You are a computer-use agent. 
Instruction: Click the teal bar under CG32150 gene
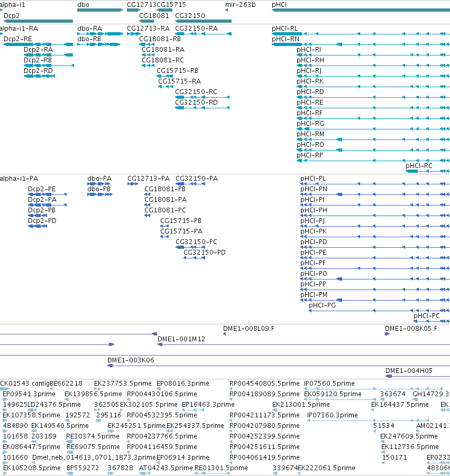(x=203, y=21)
